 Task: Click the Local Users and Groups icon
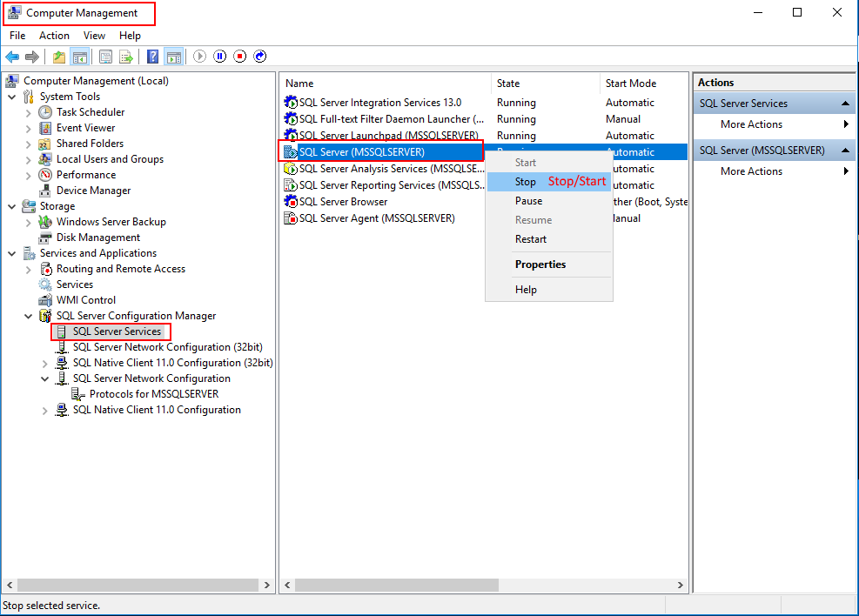pos(45,159)
